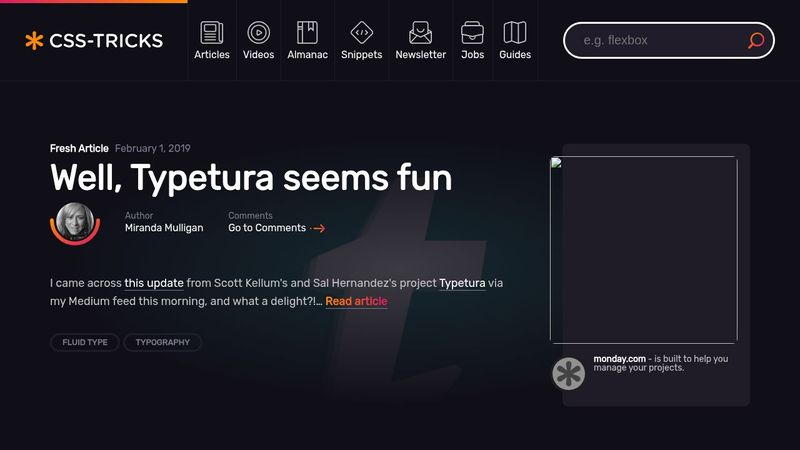Click the monday.com ad image

(x=643, y=250)
